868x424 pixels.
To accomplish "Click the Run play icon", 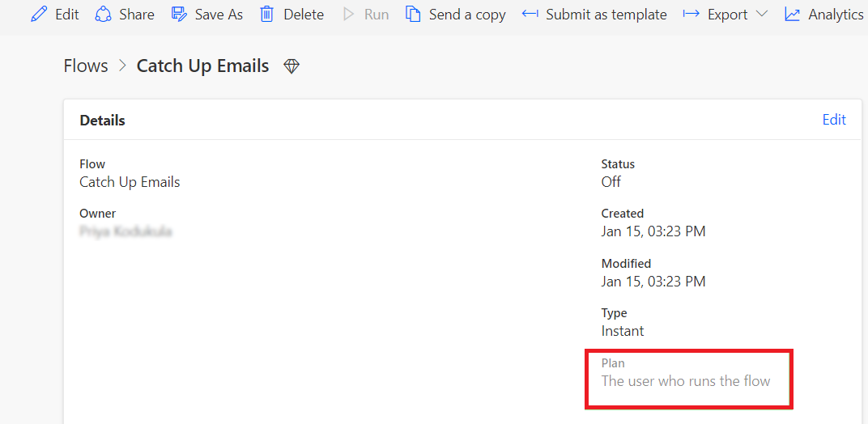I will coord(348,15).
